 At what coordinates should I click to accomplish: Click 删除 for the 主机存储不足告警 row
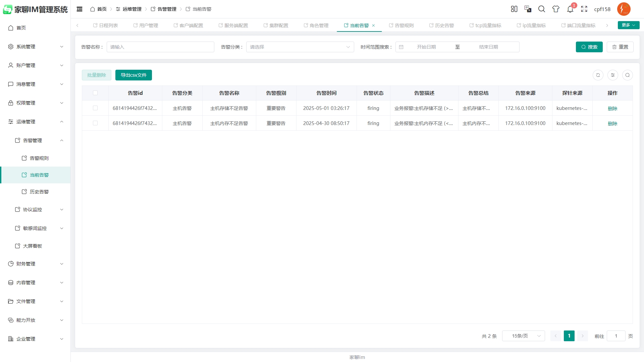(612, 108)
